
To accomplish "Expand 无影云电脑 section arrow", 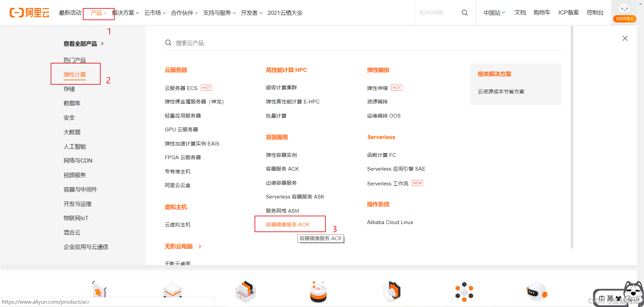I will click(x=200, y=247).
